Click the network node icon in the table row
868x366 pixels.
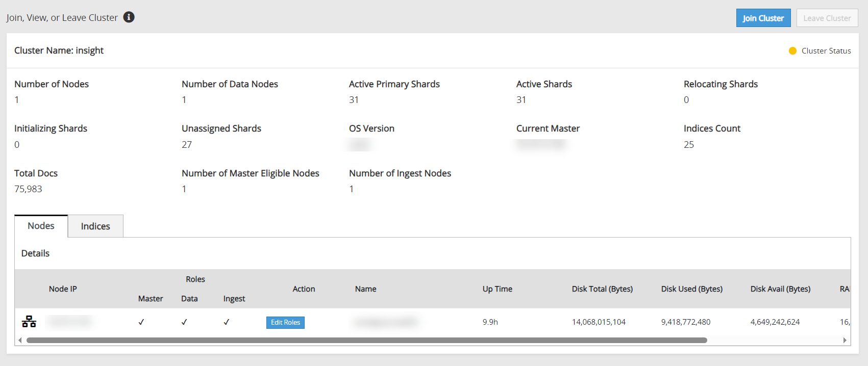coord(29,321)
